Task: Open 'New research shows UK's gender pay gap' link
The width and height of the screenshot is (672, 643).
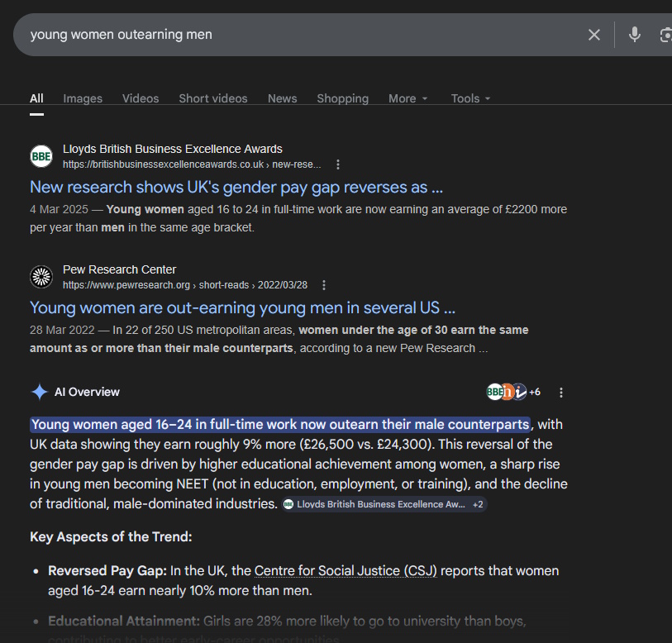Action: tap(236, 188)
